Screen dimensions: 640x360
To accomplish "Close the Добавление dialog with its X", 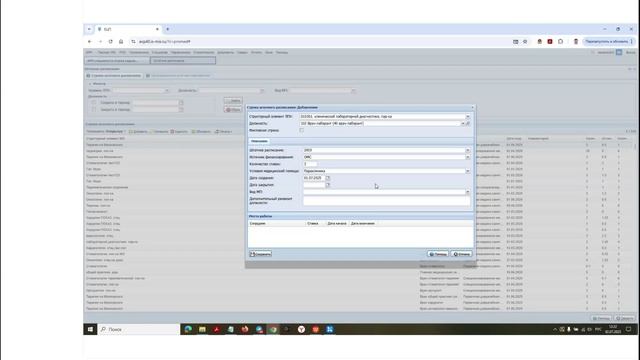I will click(473, 107).
